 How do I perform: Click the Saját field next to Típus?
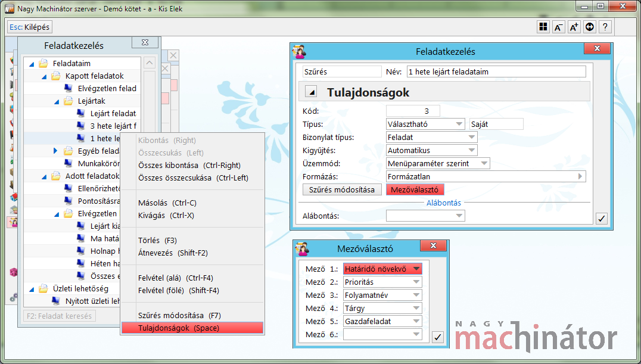pyautogui.click(x=496, y=124)
